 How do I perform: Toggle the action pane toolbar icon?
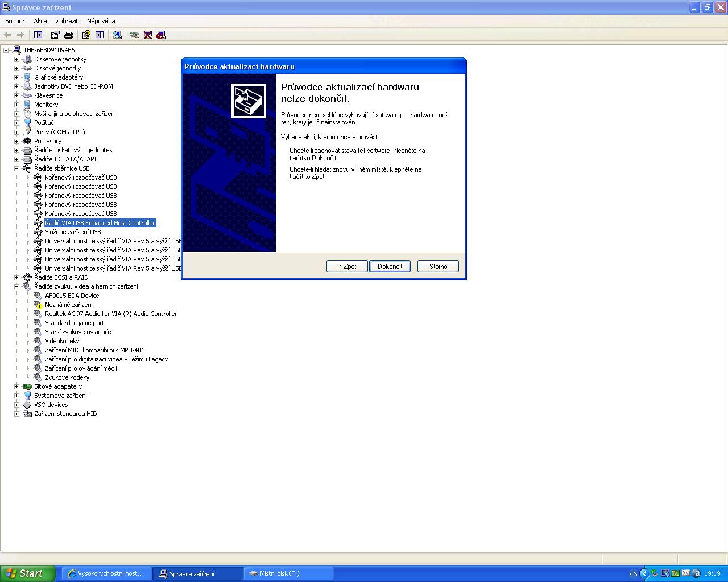[x=100, y=35]
